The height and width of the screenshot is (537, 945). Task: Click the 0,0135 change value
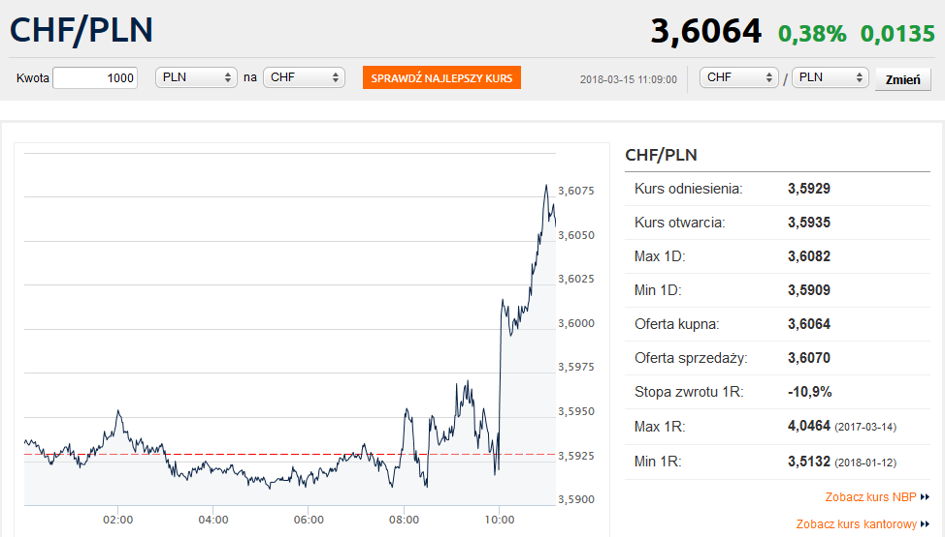[x=897, y=34]
